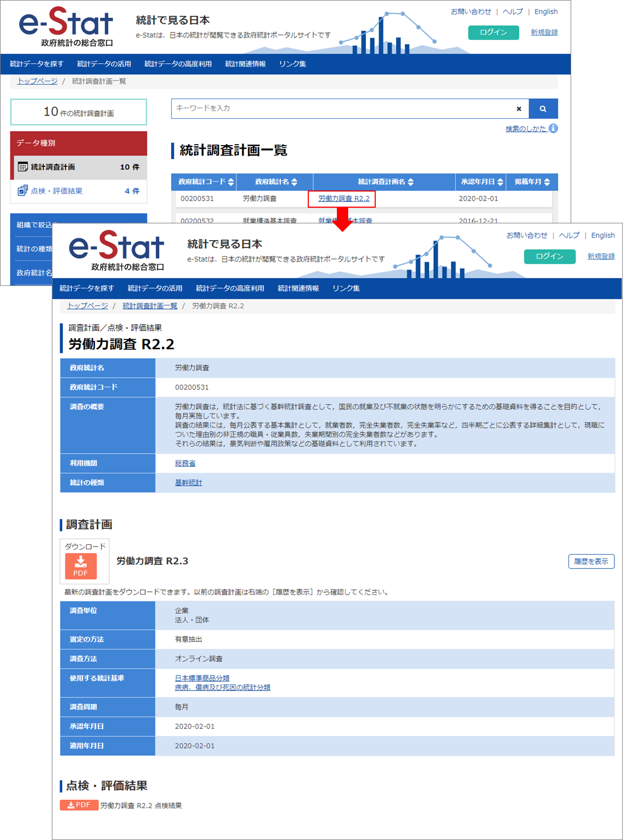
Task: Open 検索のしかた help link
Action: click(x=526, y=128)
